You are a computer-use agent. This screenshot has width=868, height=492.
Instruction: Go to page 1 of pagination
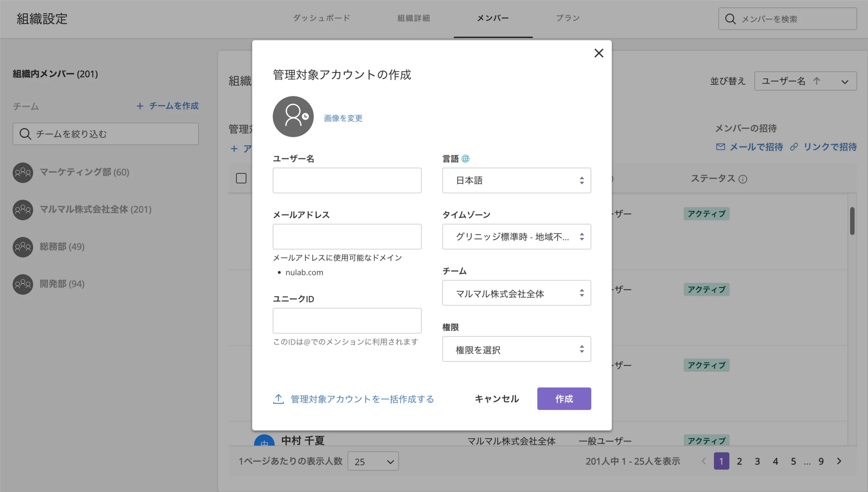point(721,461)
